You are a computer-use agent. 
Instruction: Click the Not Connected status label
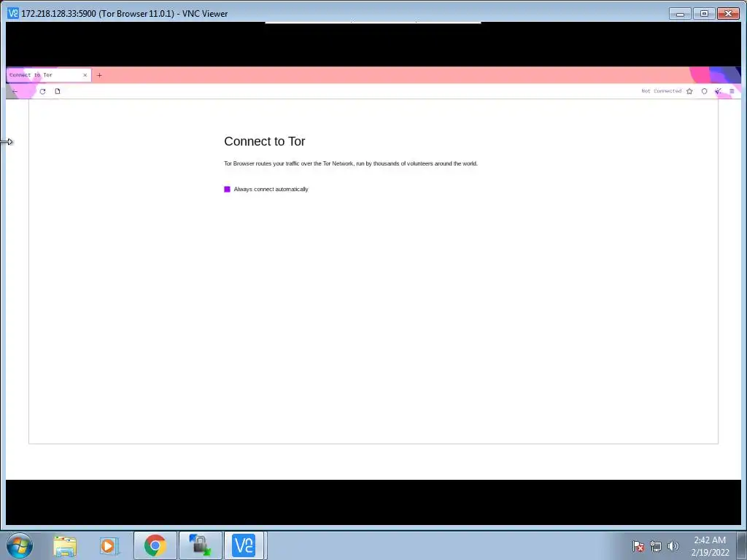click(661, 91)
